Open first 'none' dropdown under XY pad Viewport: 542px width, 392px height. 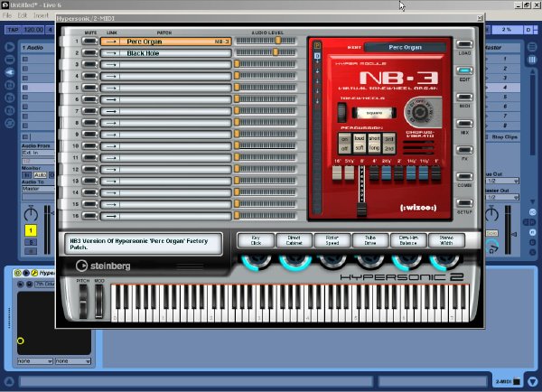[x=35, y=361]
